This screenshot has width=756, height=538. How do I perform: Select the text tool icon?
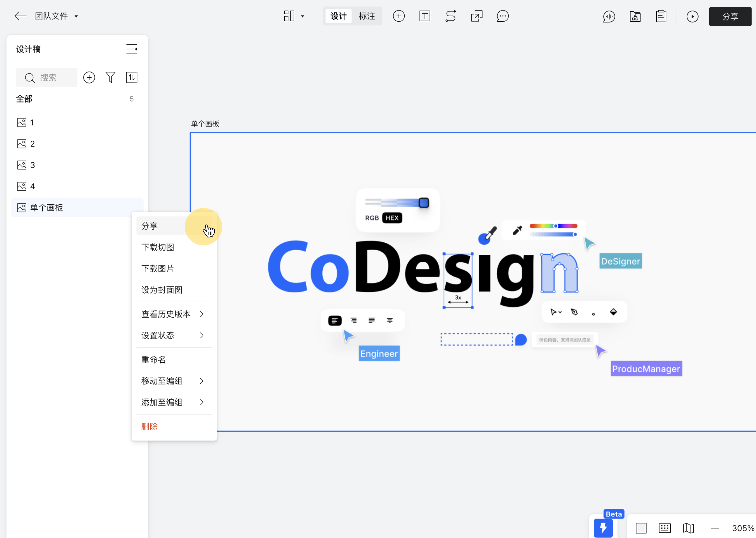point(425,16)
